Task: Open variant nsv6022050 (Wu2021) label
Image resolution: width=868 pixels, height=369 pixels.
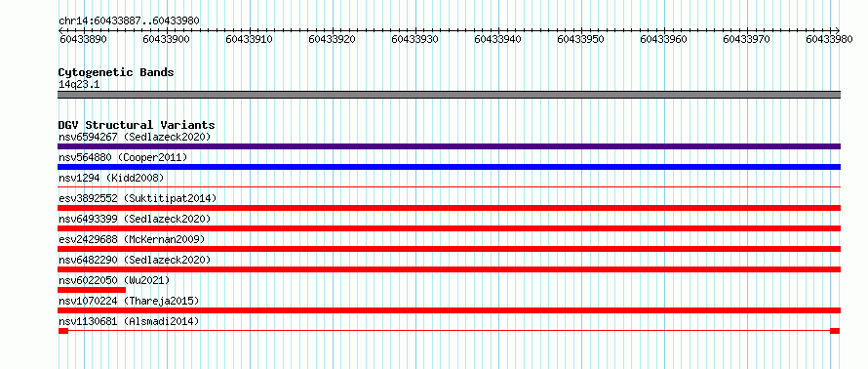Action: click(x=114, y=280)
